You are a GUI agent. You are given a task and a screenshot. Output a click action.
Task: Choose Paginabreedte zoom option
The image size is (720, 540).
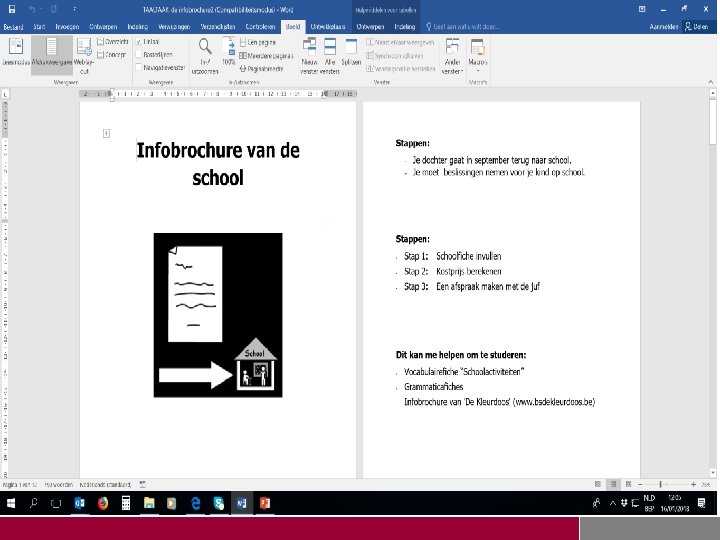[262, 69]
